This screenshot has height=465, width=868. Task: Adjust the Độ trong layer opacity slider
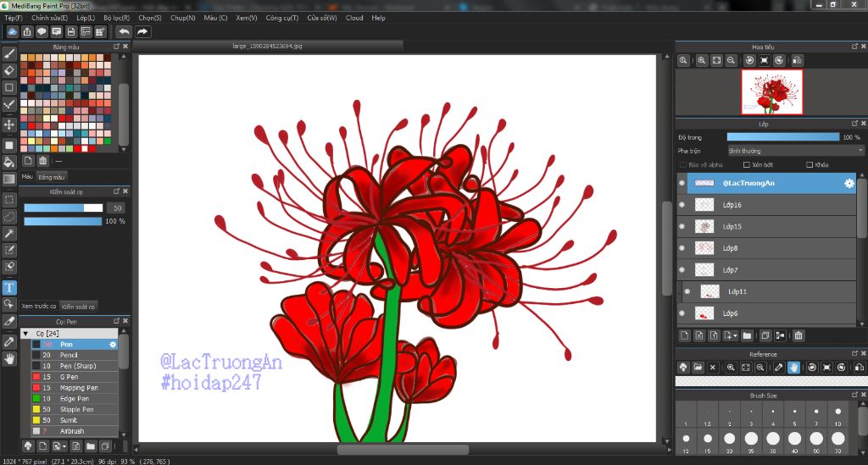782,137
